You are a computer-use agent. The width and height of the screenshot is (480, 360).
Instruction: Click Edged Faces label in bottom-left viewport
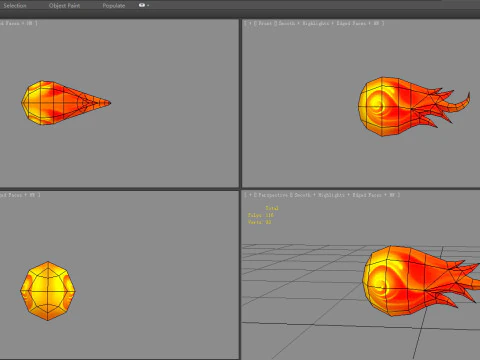(11, 195)
